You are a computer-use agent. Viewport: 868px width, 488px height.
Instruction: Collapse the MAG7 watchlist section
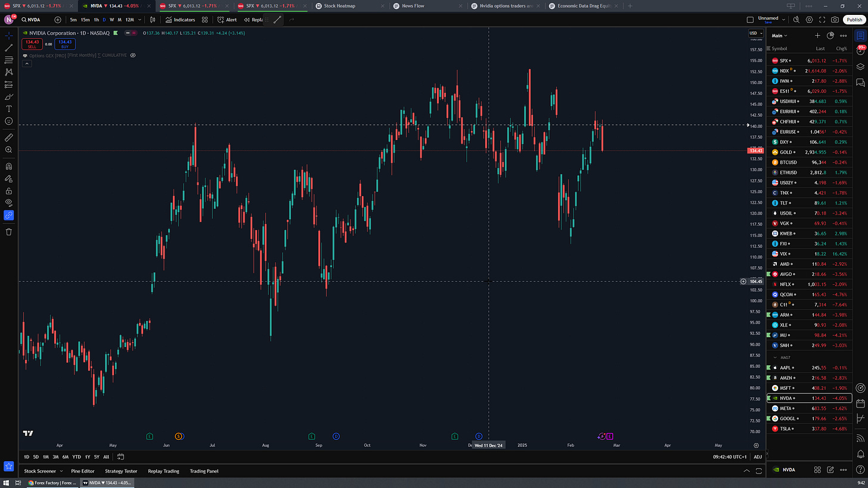pyautogui.click(x=775, y=357)
